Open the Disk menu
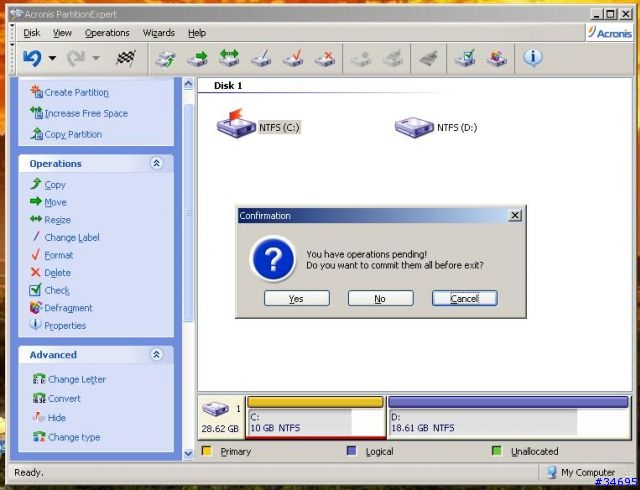This screenshot has width=640, height=490. [x=31, y=33]
